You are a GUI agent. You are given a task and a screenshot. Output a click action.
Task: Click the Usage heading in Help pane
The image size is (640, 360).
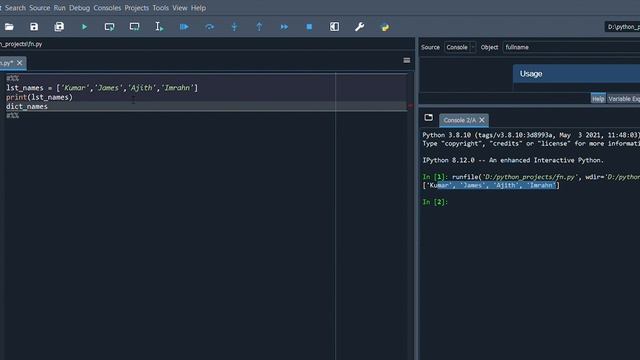point(531,74)
